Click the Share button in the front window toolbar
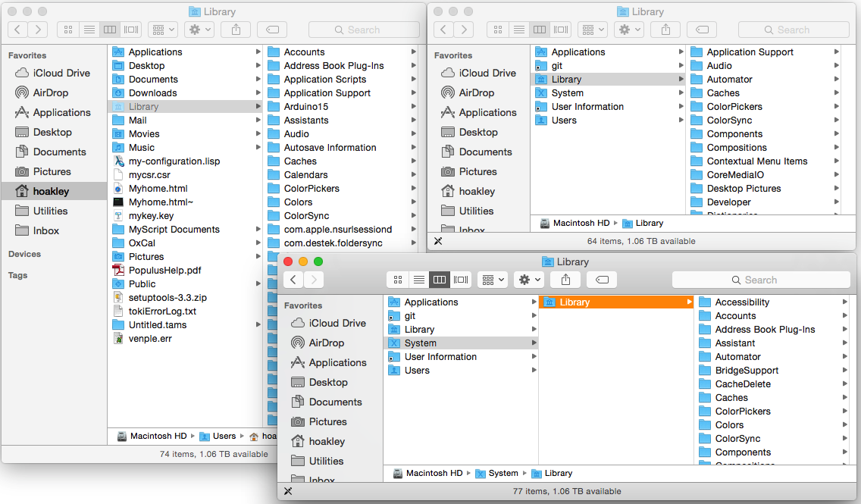The width and height of the screenshot is (861, 504). click(565, 280)
